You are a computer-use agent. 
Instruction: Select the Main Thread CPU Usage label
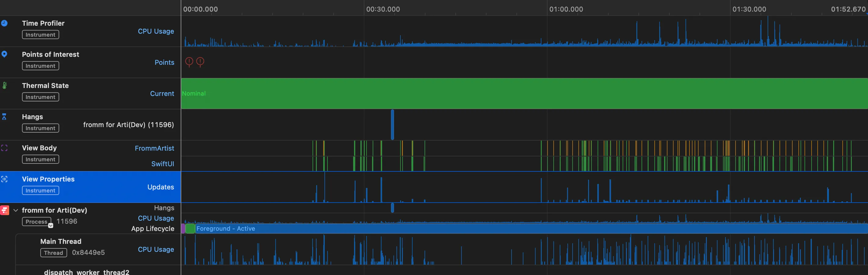(x=156, y=249)
